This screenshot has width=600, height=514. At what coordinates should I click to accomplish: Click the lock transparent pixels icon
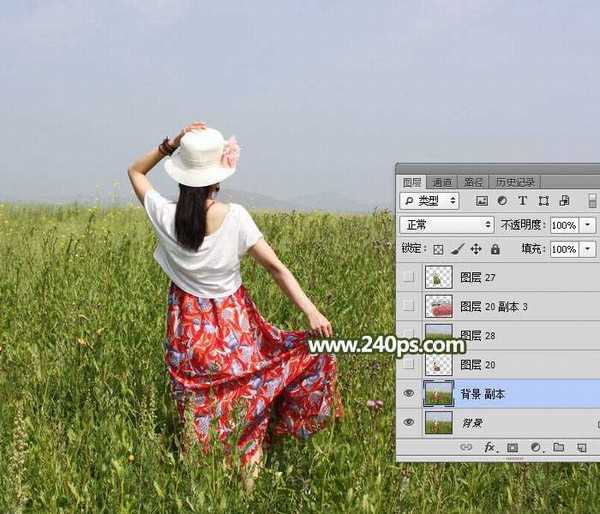click(x=438, y=249)
